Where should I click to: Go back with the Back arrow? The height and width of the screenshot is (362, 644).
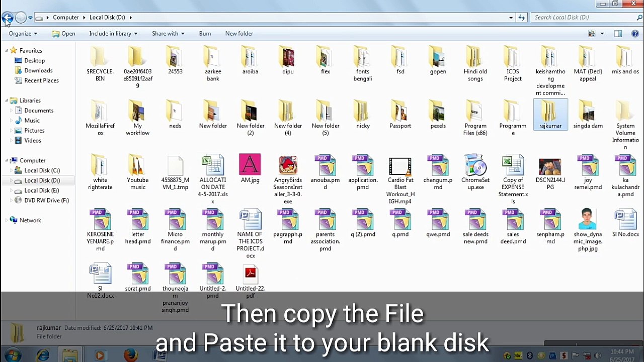8,18
